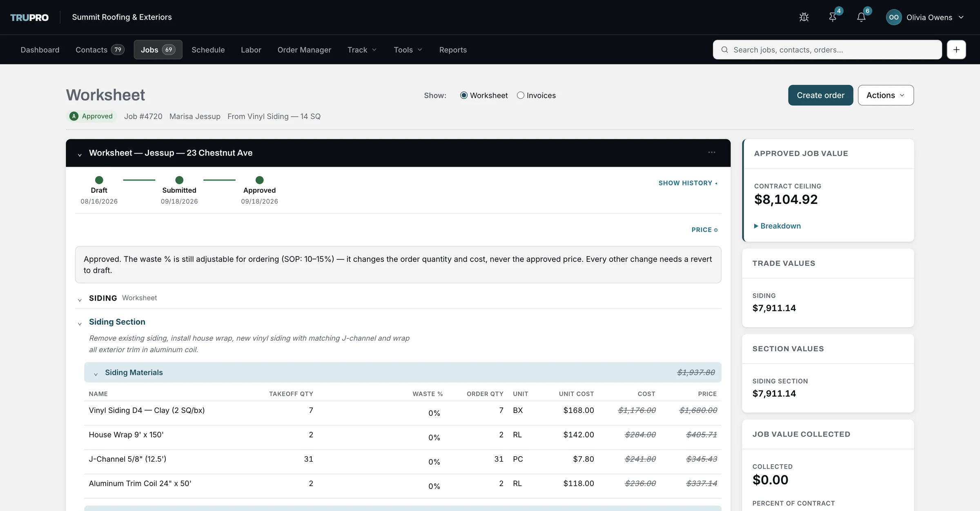This screenshot has height=511, width=980.
Task: Click the Draft stage dot
Action: tap(99, 180)
